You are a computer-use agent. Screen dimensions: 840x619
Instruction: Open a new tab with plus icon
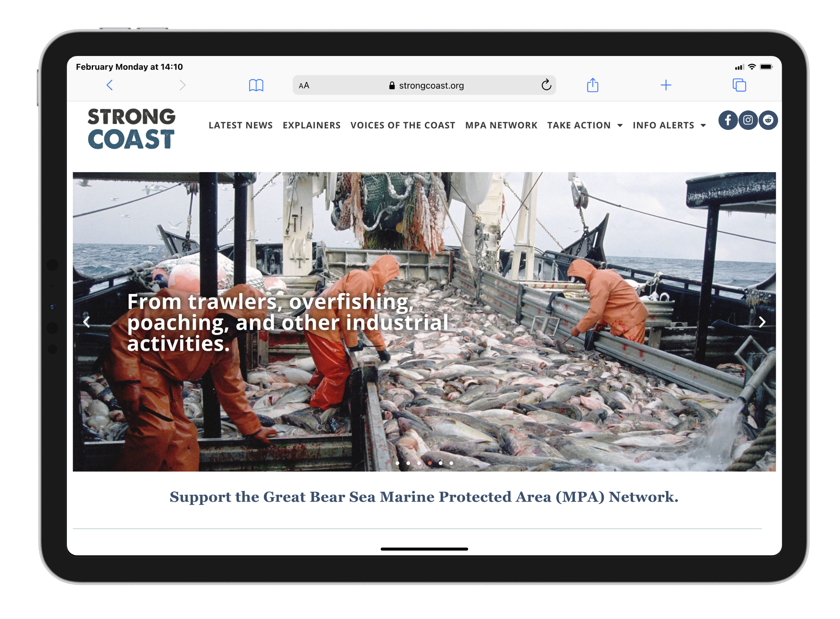coord(666,85)
